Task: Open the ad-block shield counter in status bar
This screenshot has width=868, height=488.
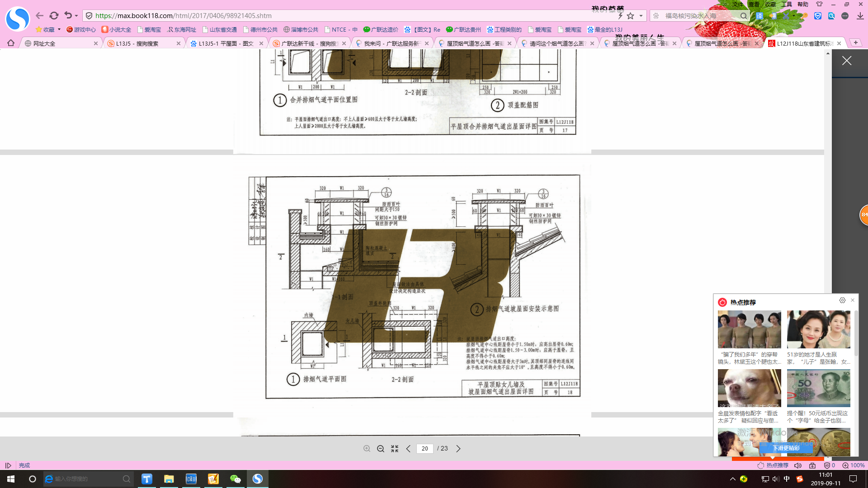Action: [x=829, y=465]
